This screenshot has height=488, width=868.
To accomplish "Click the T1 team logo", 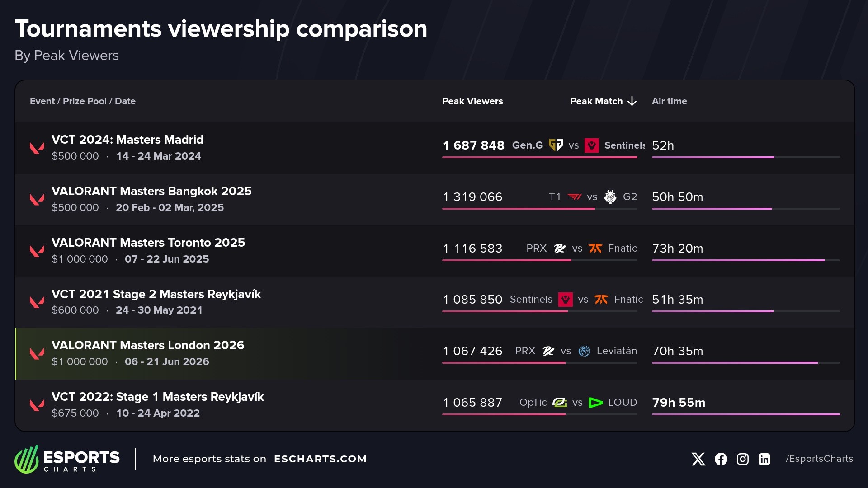I will coord(575,197).
